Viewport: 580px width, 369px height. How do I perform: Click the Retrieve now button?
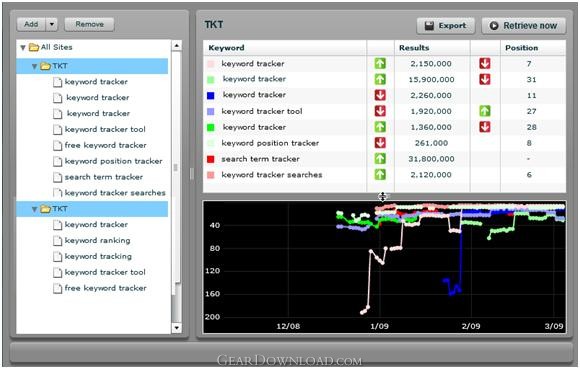coord(524,26)
